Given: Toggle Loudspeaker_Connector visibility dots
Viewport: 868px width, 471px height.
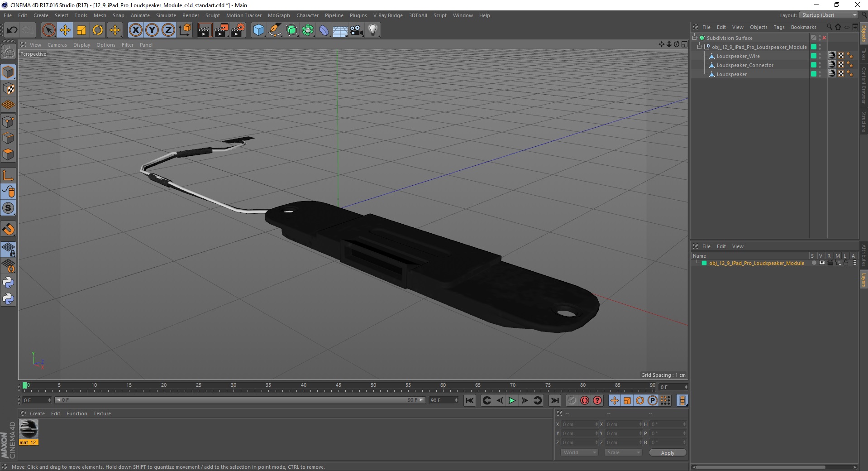Looking at the screenshot, I should pyautogui.click(x=820, y=65).
